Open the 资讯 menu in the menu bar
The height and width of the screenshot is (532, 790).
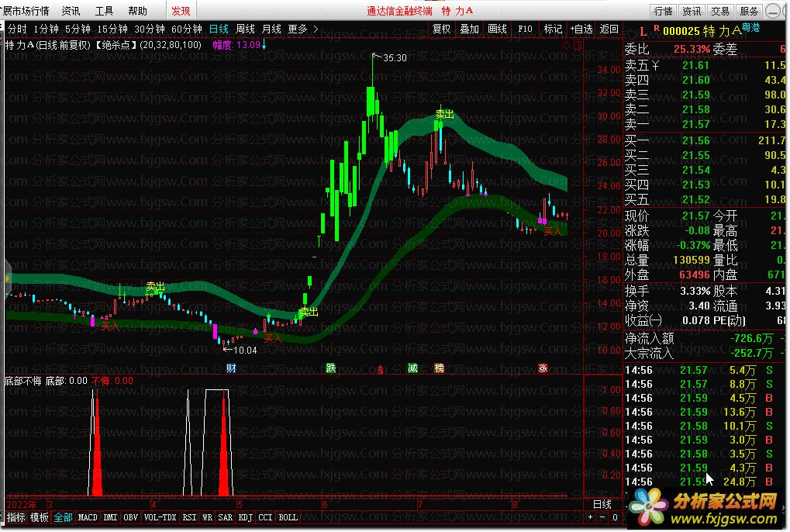(x=71, y=11)
